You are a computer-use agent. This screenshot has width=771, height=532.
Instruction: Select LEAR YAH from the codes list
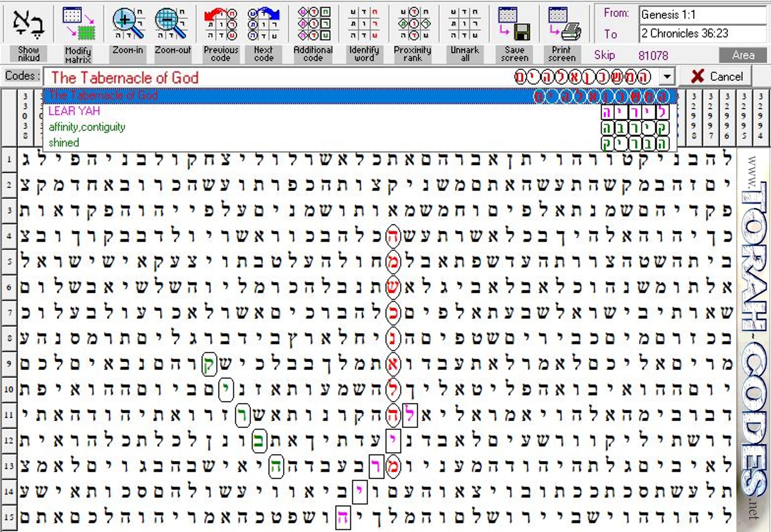click(75, 111)
